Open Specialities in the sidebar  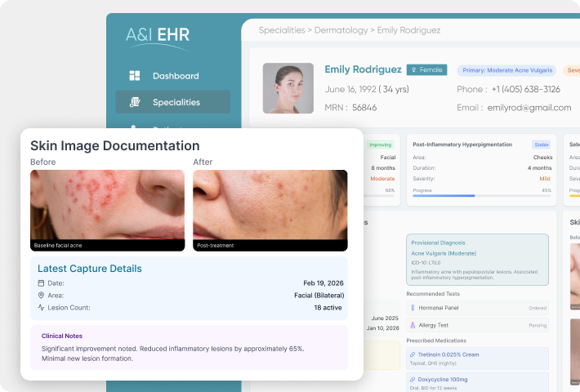click(172, 102)
